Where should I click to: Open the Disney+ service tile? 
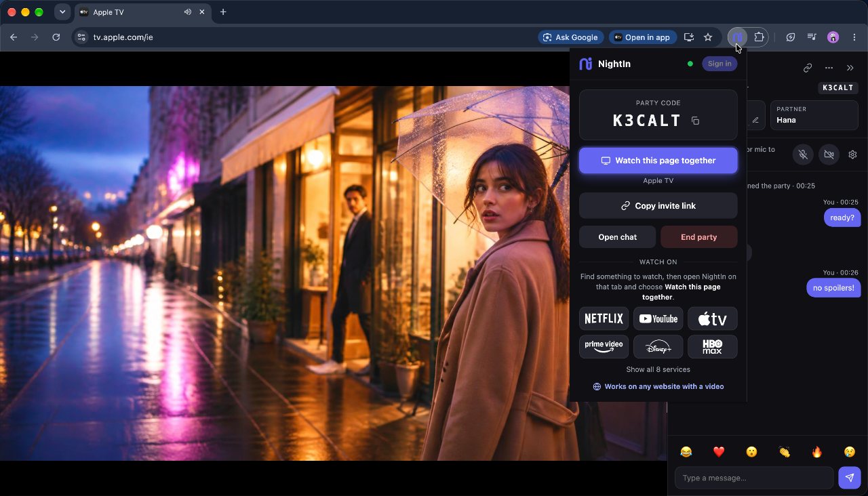coord(658,346)
